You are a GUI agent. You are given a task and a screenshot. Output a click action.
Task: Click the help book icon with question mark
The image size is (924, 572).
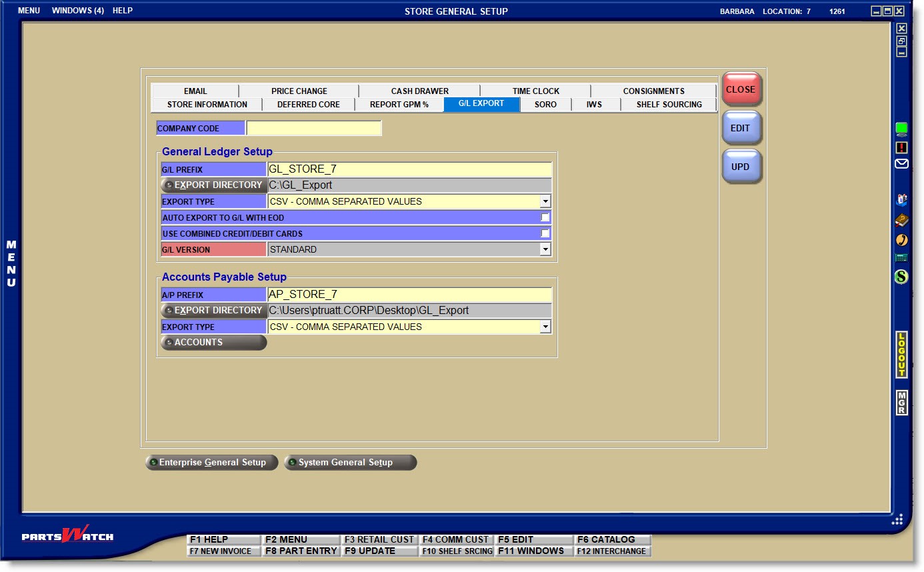(901, 199)
